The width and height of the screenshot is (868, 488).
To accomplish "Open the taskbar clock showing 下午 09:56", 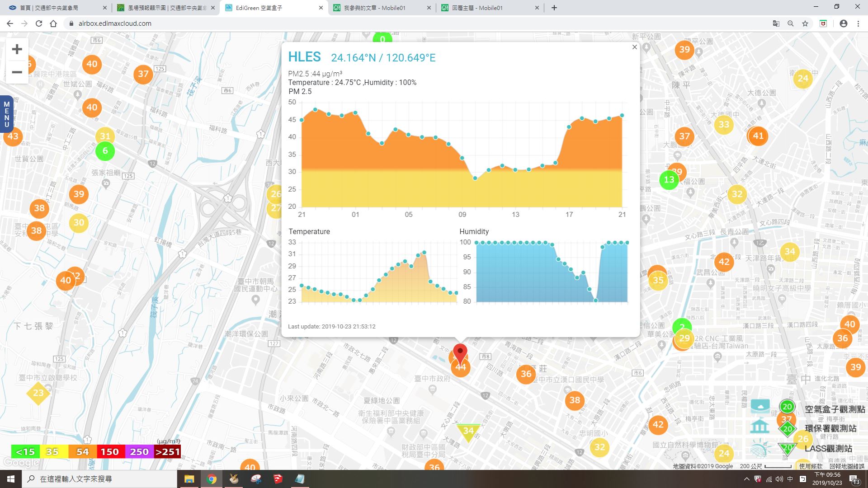I will pyautogui.click(x=827, y=479).
